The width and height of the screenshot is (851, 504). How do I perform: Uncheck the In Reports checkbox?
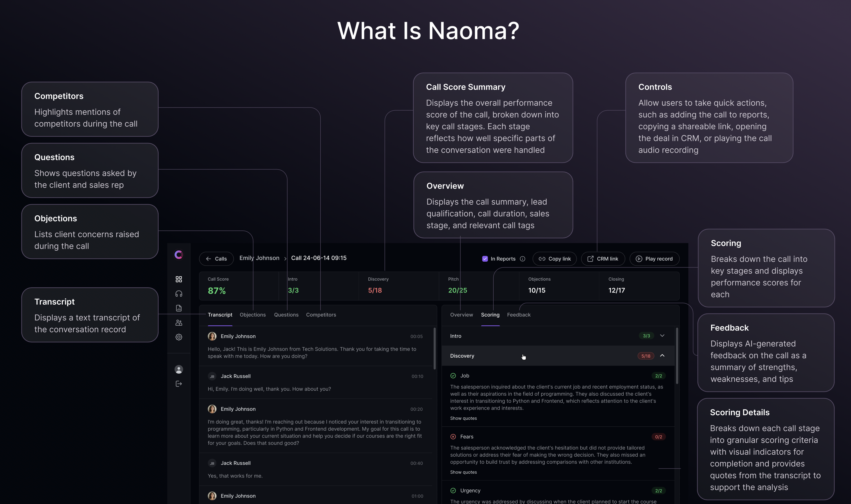(x=485, y=259)
